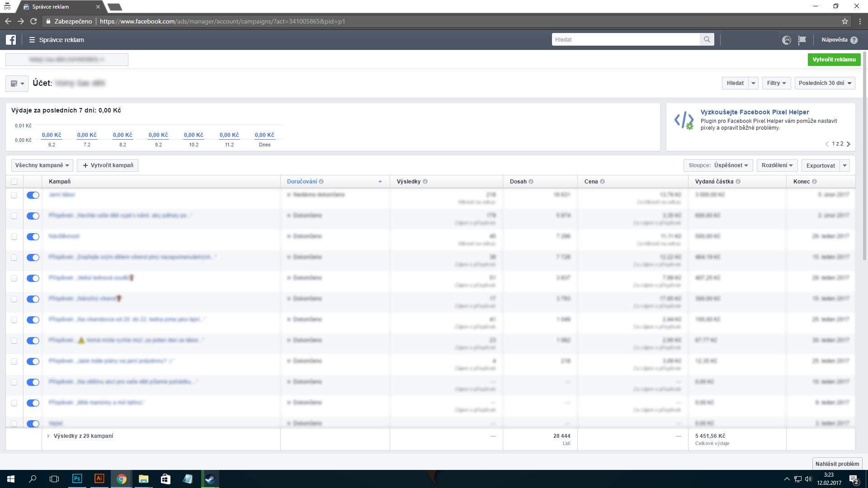
Task: Click the page vertical scrollbar
Action: point(865,156)
